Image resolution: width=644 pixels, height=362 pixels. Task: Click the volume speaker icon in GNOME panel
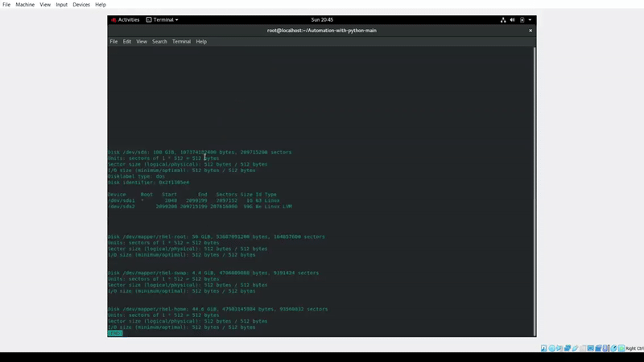(512, 19)
